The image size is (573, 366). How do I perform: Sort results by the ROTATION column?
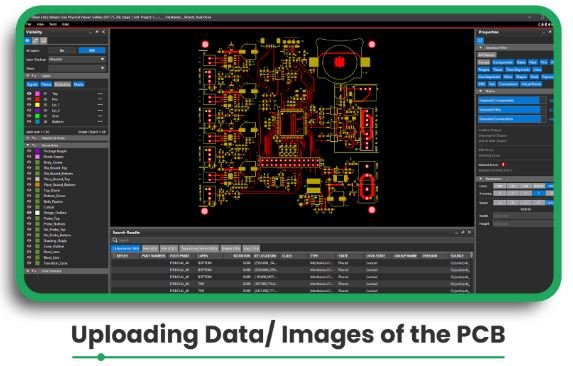click(x=242, y=256)
